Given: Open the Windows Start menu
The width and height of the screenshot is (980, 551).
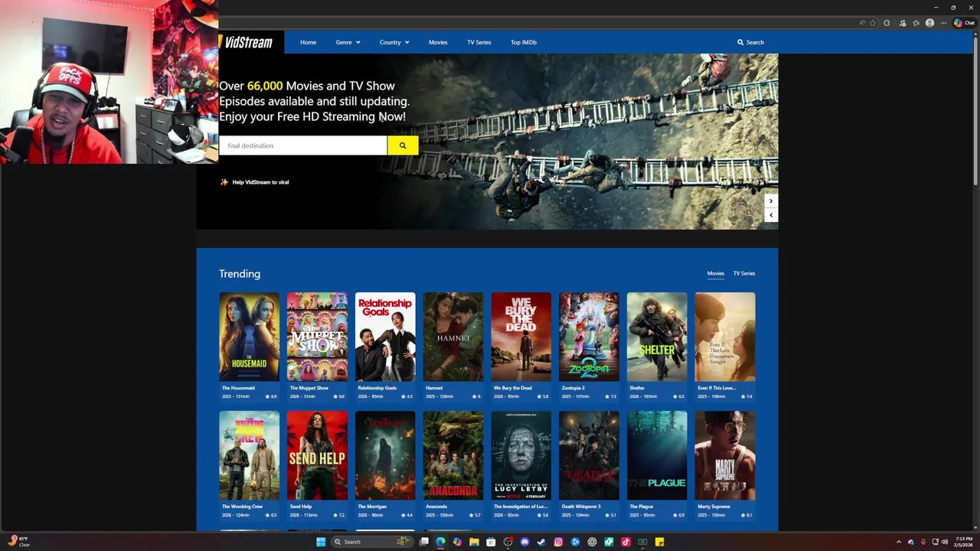Looking at the screenshot, I should tap(321, 542).
